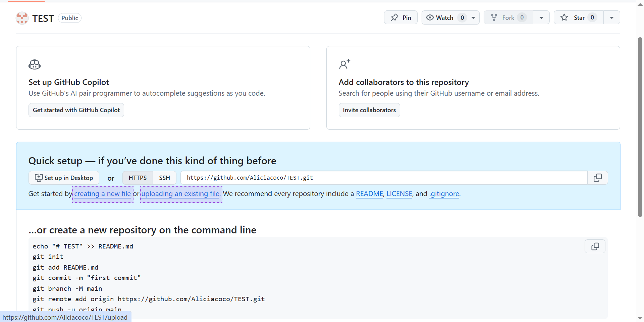The width and height of the screenshot is (644, 322).
Task: Click the echo "# TEST" command line
Action: coord(83,246)
